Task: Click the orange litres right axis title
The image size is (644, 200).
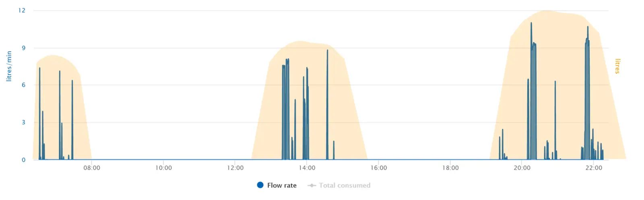Action: (x=617, y=66)
